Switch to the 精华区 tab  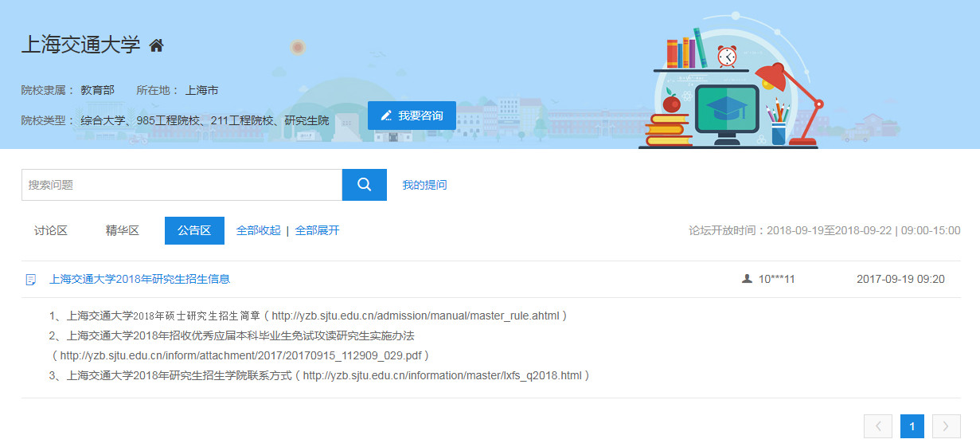point(123,231)
